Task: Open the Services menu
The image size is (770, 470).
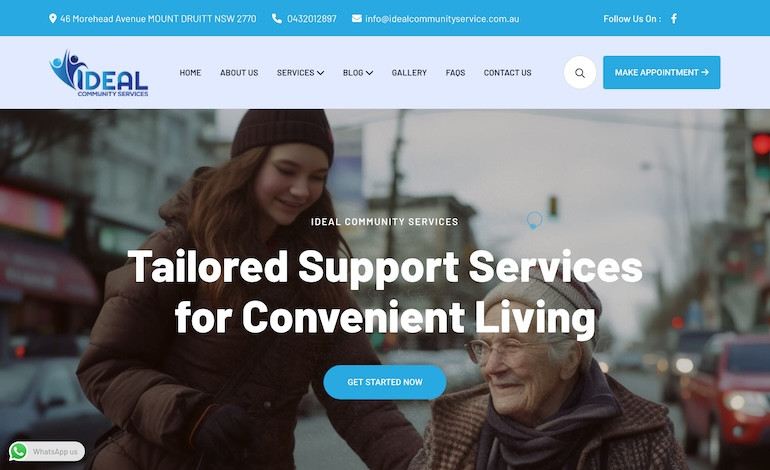Action: [x=295, y=73]
